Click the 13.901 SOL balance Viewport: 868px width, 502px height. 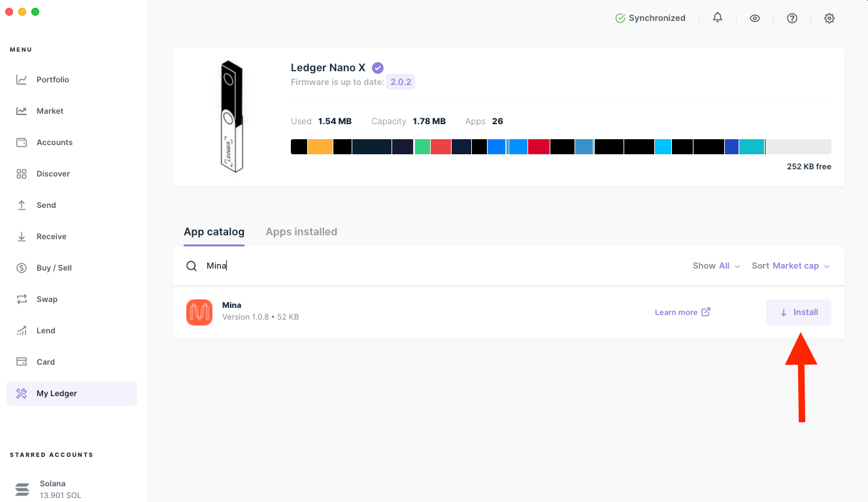tap(61, 495)
